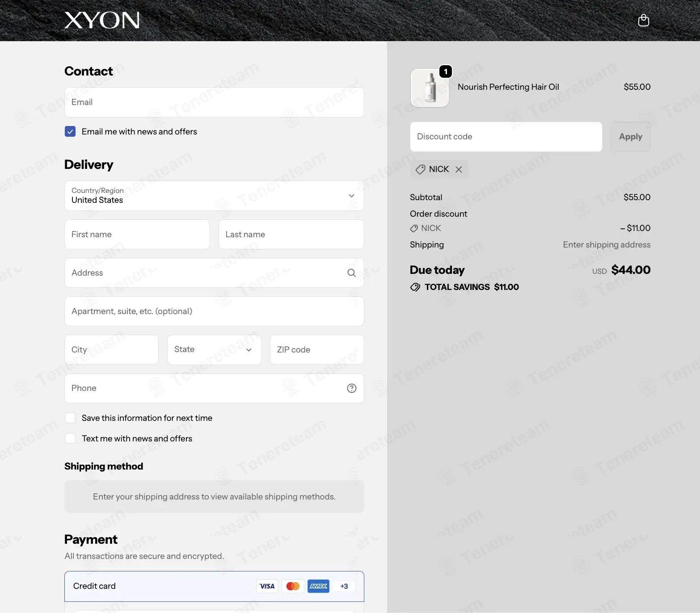Check Save this information for next time
700x613 pixels.
(70, 418)
